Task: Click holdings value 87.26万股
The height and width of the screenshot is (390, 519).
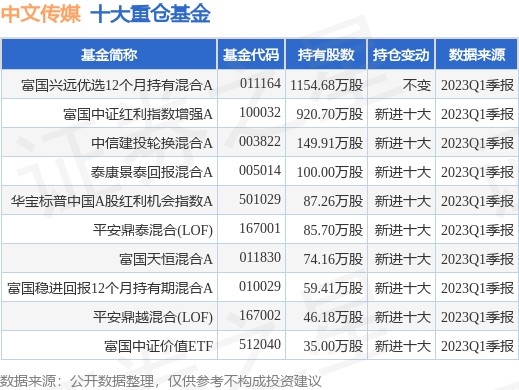Action: coord(333,201)
